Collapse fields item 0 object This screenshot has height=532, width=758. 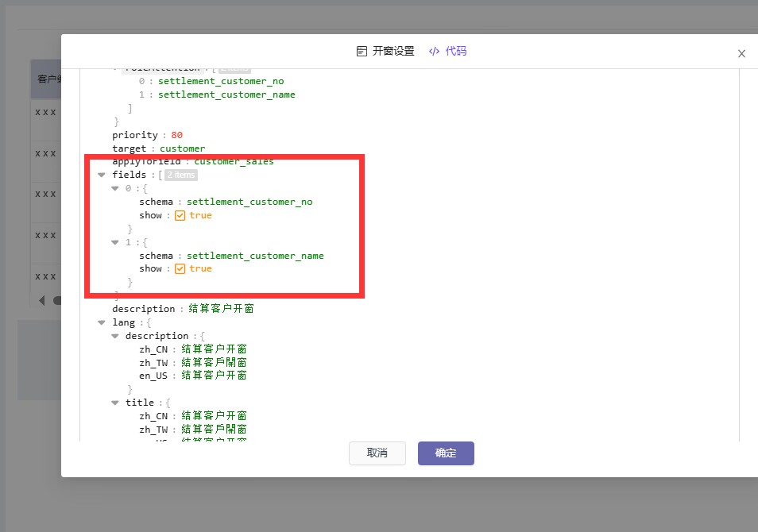click(x=115, y=188)
